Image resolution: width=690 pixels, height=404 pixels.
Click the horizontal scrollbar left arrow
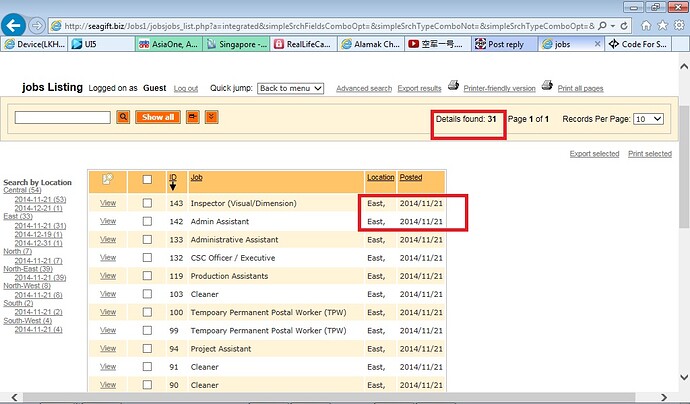(15, 397)
